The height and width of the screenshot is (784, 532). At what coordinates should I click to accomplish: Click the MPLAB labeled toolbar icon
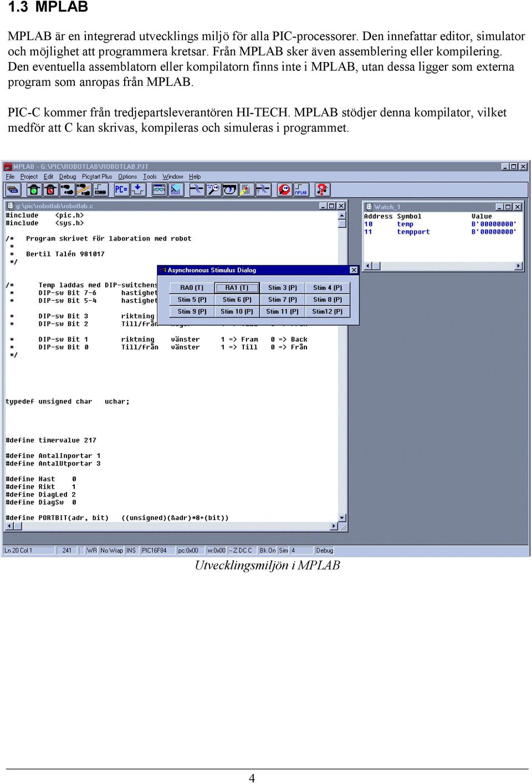coord(301,190)
